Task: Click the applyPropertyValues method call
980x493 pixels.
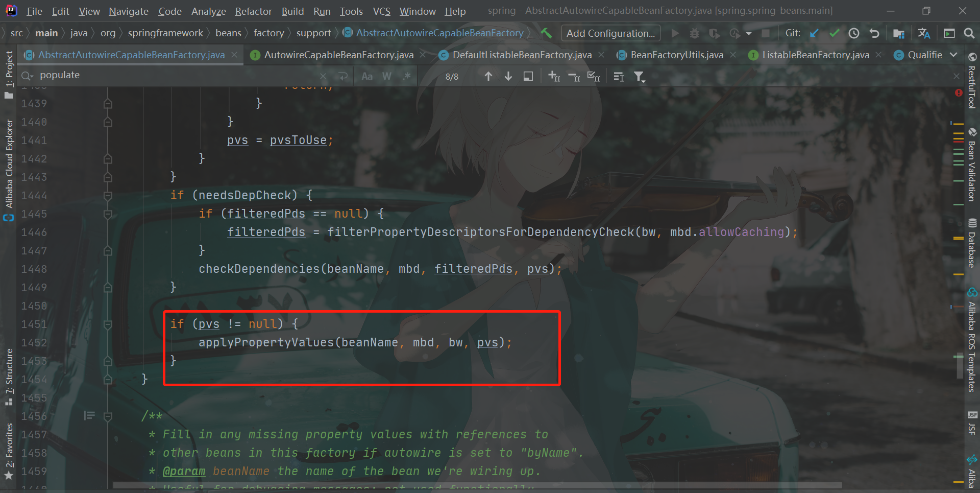Action: tap(265, 342)
